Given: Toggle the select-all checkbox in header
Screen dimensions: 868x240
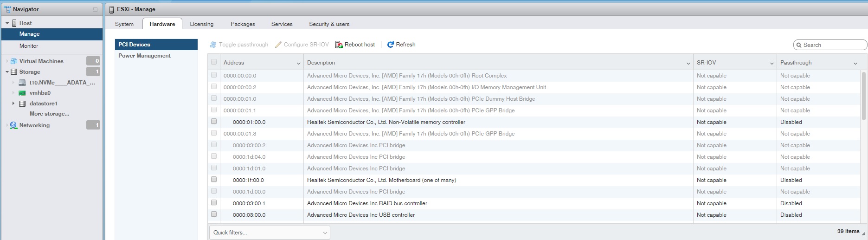Looking at the screenshot, I should point(214,62).
